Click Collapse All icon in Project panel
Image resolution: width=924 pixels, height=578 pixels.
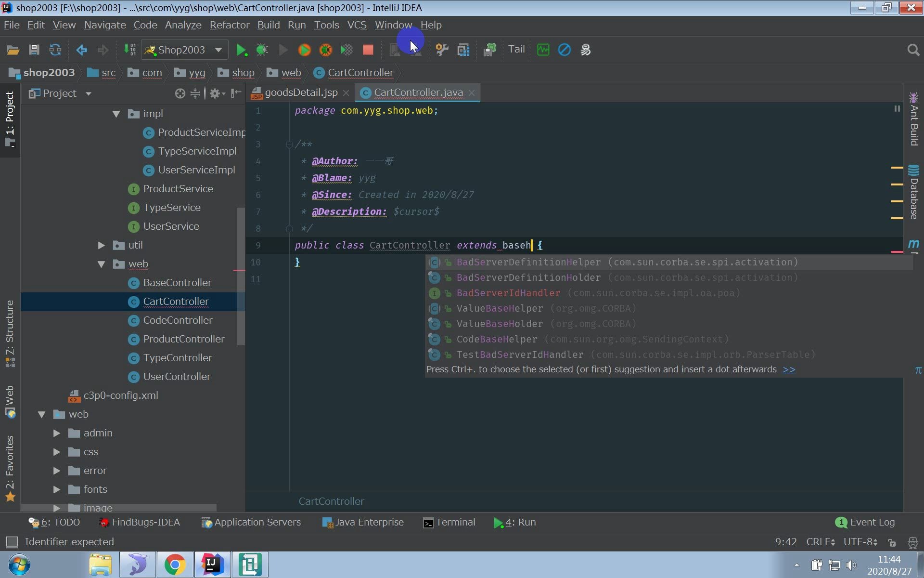pos(195,93)
